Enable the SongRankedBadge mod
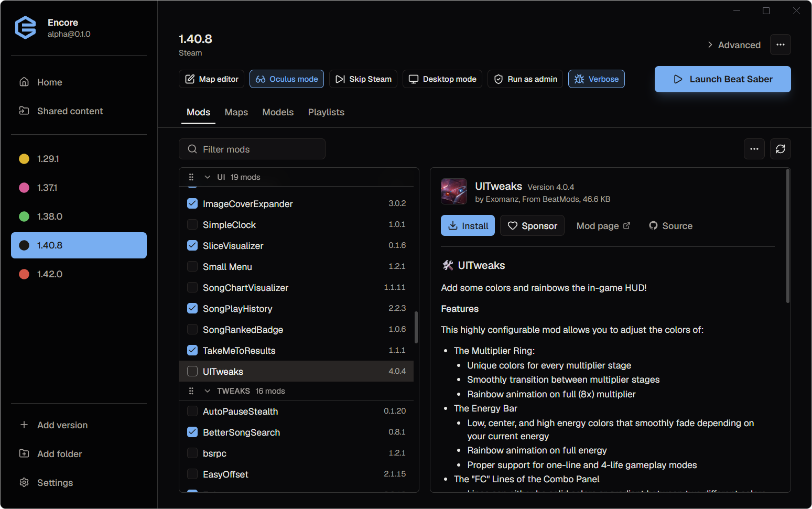The image size is (812, 509). coord(192,329)
